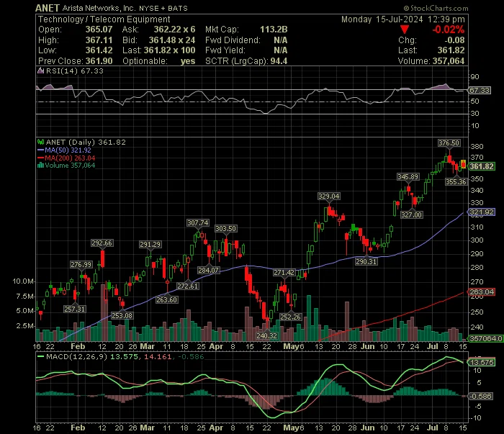Screen dimensions: 504x434
Task: Click the 'Technology / Telecom Equipment' sector label
Action: (104, 19)
